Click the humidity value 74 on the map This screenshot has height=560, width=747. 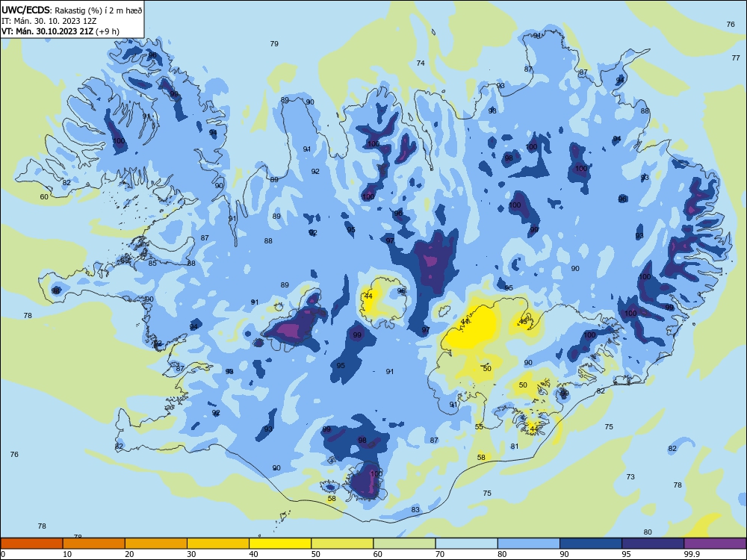[x=421, y=63]
